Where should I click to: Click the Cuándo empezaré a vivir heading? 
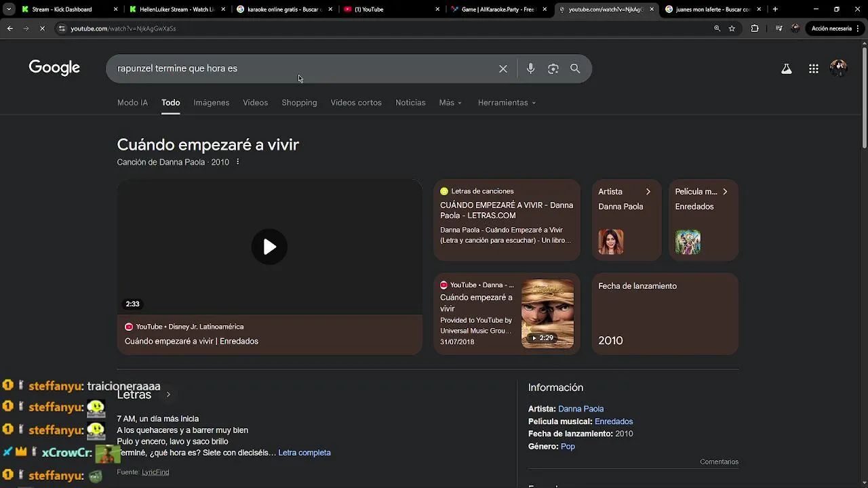point(208,144)
